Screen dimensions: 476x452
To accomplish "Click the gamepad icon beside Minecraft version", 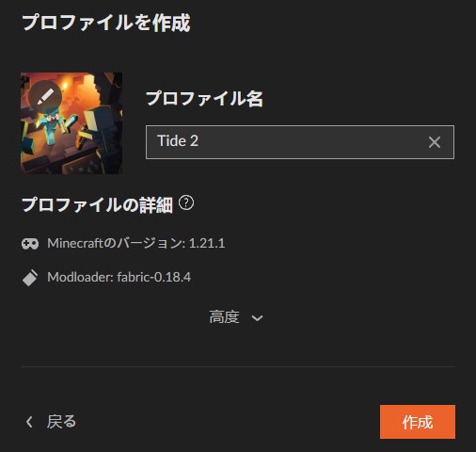I will coord(30,244).
